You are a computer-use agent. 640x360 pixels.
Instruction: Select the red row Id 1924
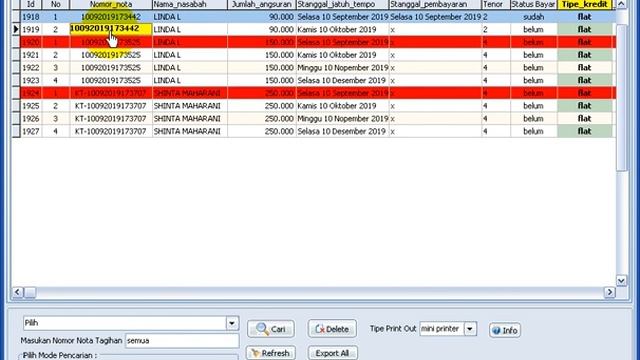(318, 93)
